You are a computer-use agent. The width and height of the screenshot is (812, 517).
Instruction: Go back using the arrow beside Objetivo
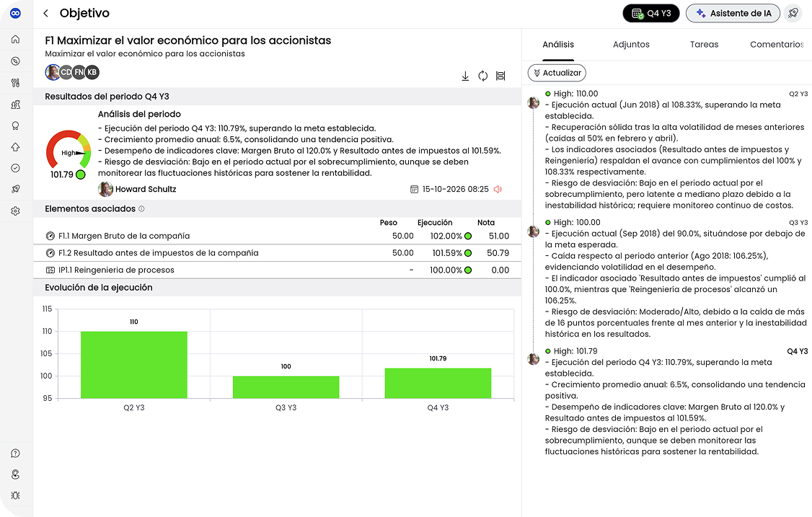[x=46, y=14]
